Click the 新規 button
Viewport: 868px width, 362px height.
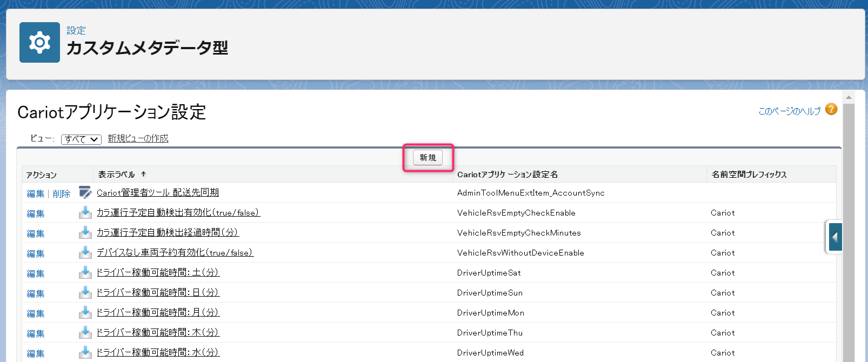point(428,158)
